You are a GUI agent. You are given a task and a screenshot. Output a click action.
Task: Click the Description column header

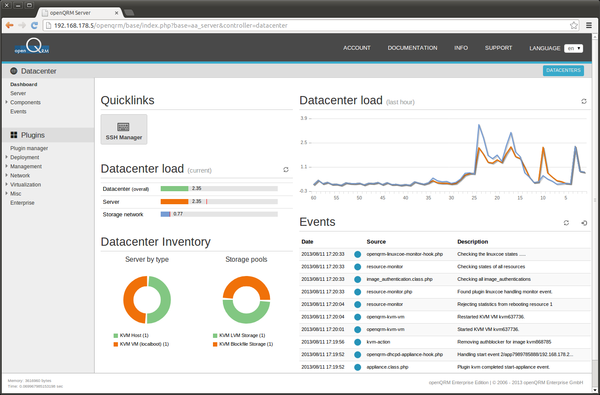pyautogui.click(x=473, y=242)
